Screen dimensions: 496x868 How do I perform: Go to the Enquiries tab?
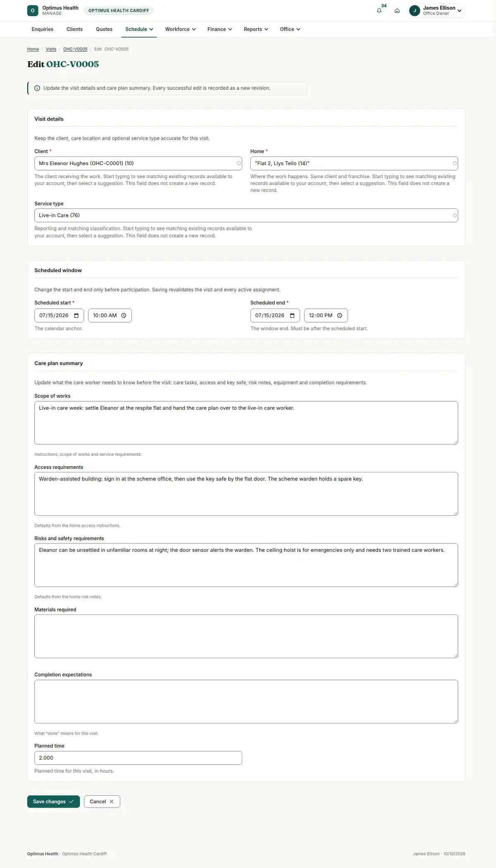(43, 29)
